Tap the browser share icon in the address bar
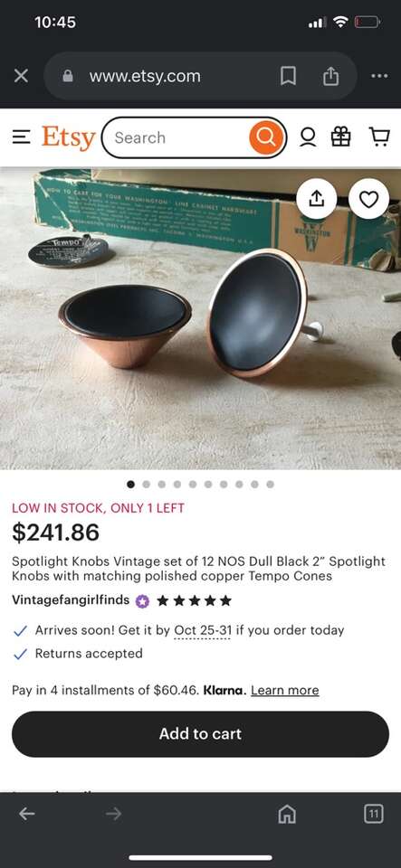Viewport: 401px width, 868px height. 330,76
